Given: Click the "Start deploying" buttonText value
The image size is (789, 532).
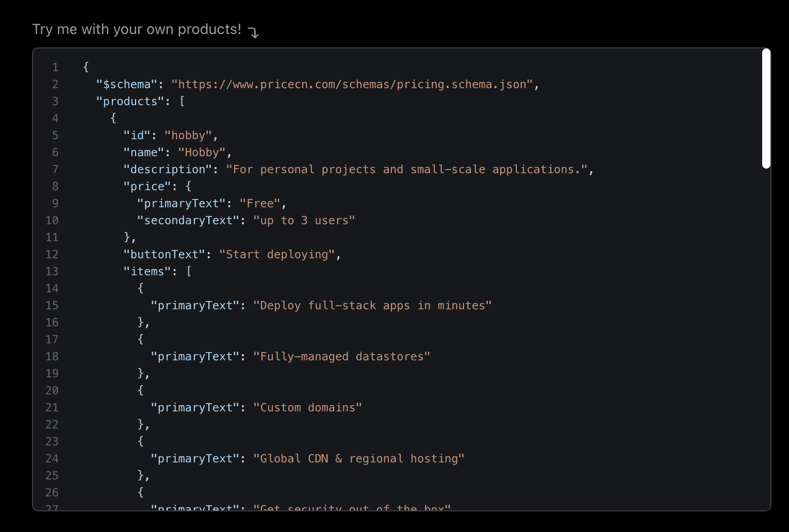Looking at the screenshot, I should [x=277, y=255].
